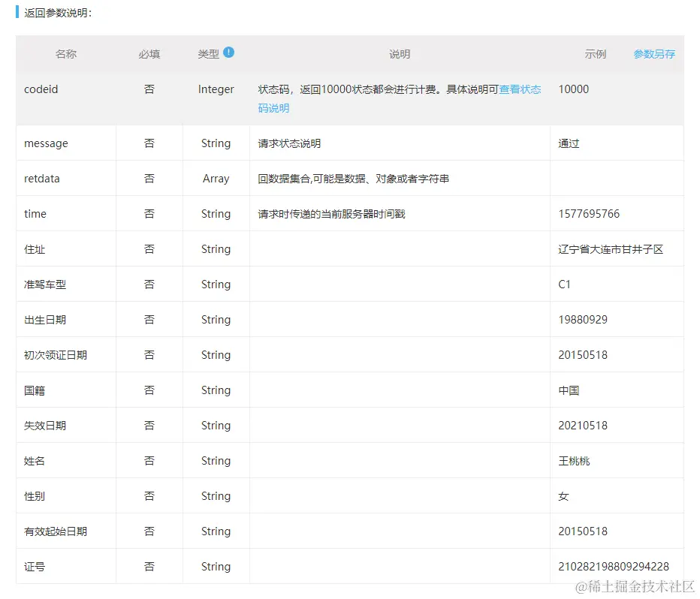The width and height of the screenshot is (700, 599).
Task: Select the 证号 parameter name
Action: pos(35,567)
